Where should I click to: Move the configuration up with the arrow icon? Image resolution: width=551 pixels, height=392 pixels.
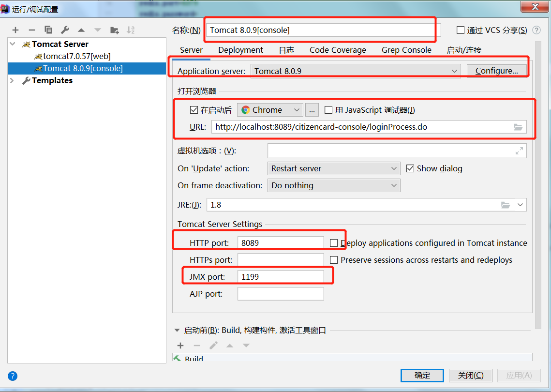[x=81, y=30]
